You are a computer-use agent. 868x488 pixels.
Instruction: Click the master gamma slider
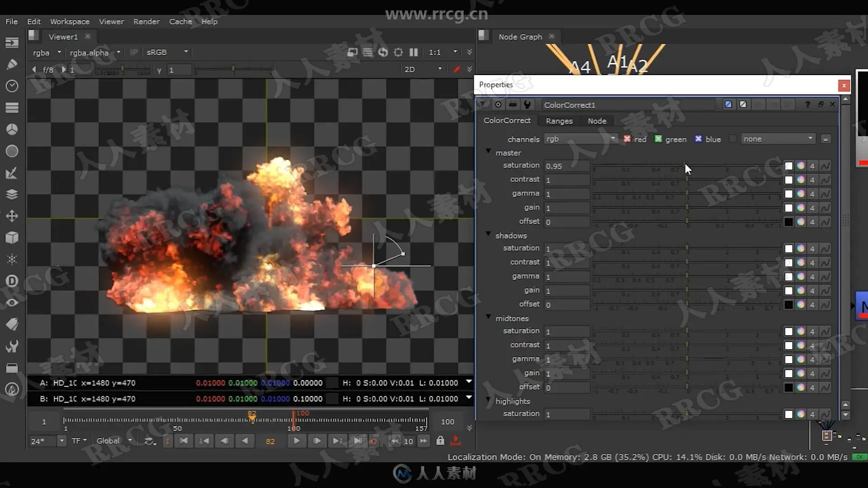point(687,194)
